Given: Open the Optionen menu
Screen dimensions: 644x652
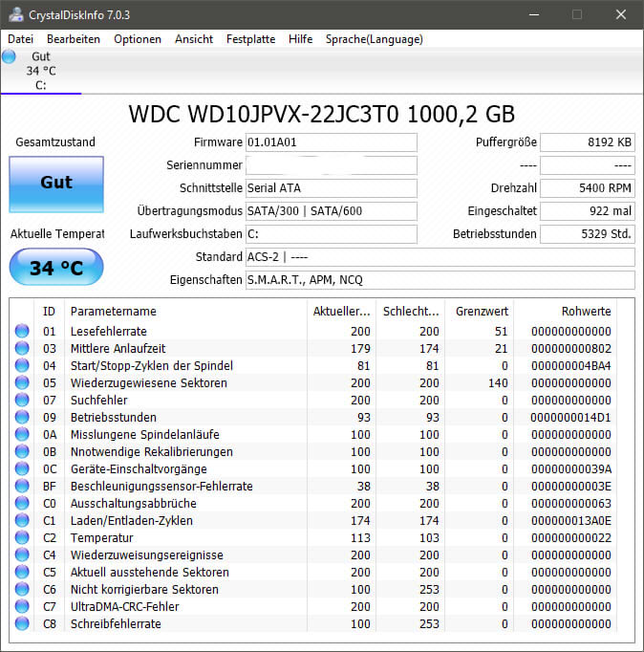Looking at the screenshot, I should [x=138, y=39].
